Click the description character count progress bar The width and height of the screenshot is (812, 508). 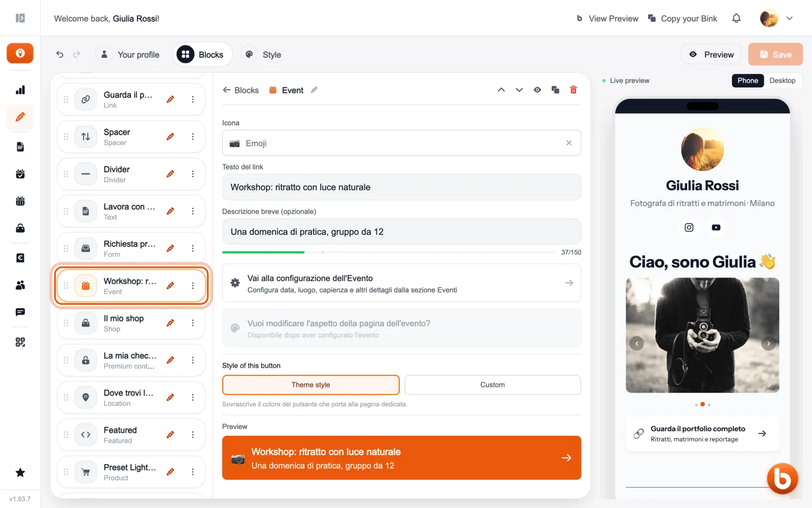click(389, 252)
